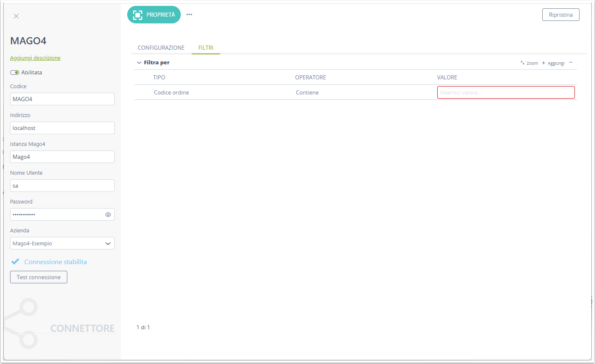The width and height of the screenshot is (595, 364).
Task: Click Aggiungi to add a filter
Action: [553, 63]
